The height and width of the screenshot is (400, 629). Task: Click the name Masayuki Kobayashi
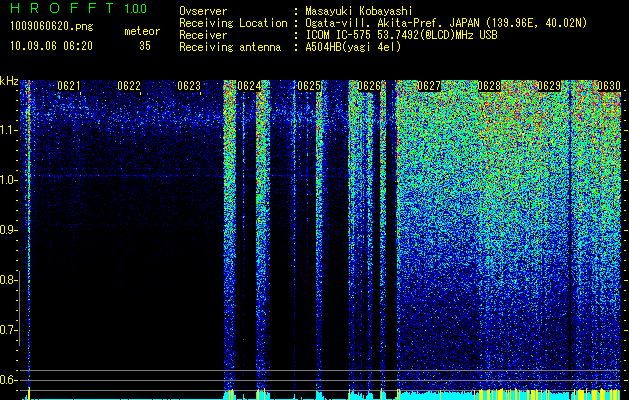(359, 11)
